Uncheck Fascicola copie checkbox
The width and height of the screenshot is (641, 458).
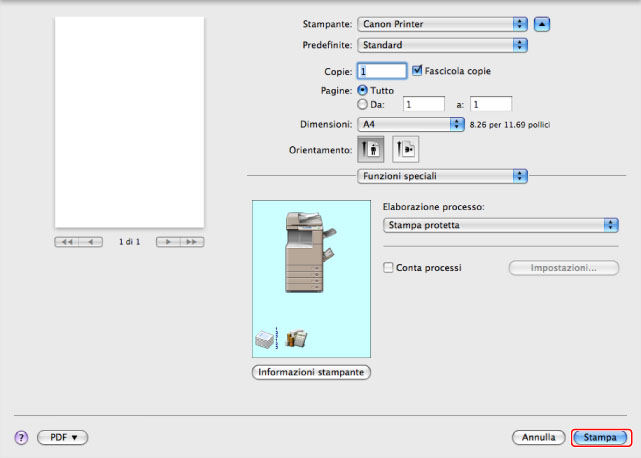pyautogui.click(x=418, y=71)
